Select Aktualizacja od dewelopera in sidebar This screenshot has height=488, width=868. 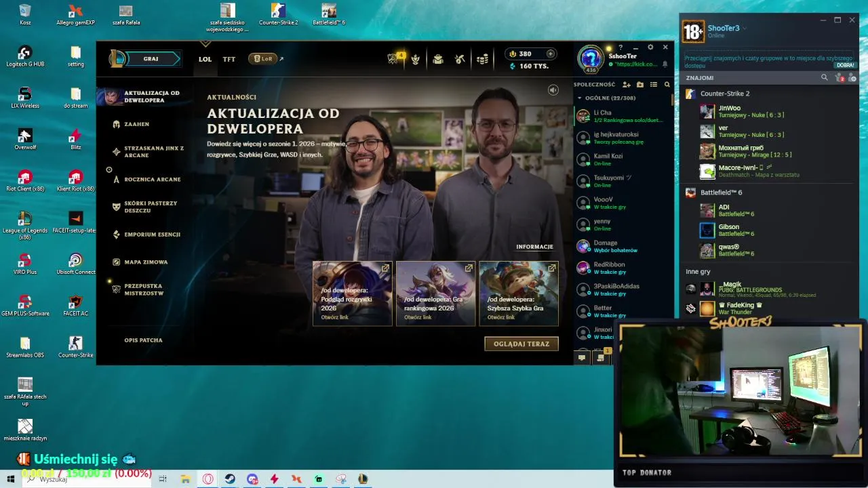pyautogui.click(x=144, y=96)
